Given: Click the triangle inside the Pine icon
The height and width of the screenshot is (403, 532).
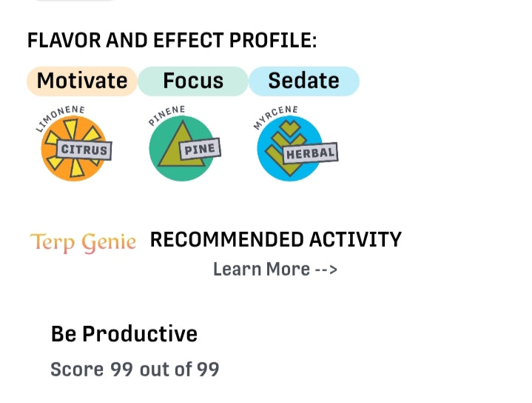Looking at the screenshot, I should (x=175, y=152).
